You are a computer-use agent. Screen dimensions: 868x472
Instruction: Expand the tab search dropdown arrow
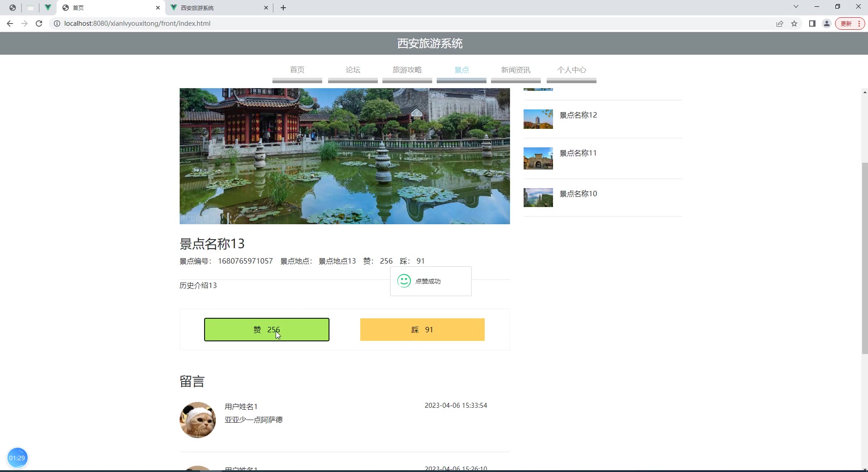coord(796,6)
